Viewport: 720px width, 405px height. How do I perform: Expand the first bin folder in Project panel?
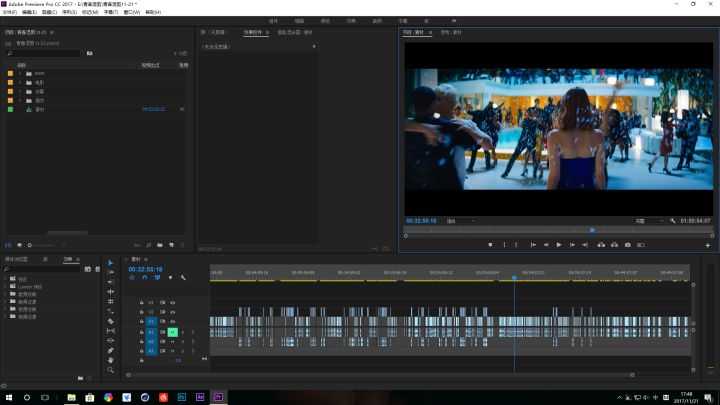(20, 73)
